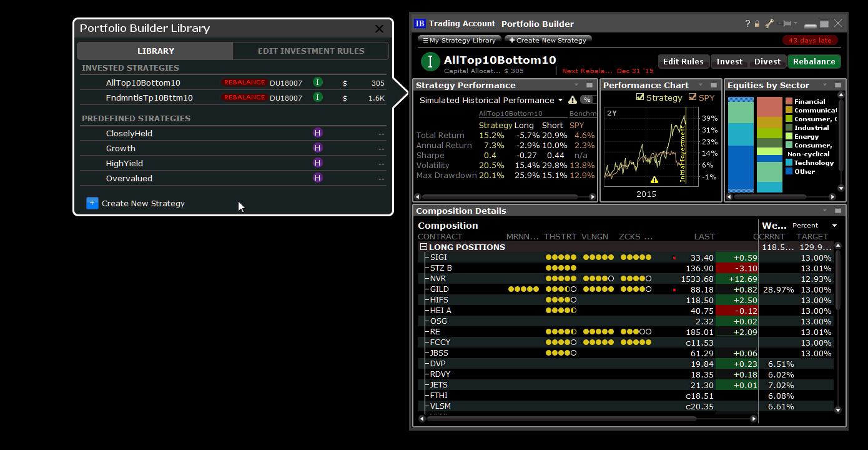Open the Percent dropdown in Composition Details
The height and width of the screenshot is (450, 868).
(834, 225)
